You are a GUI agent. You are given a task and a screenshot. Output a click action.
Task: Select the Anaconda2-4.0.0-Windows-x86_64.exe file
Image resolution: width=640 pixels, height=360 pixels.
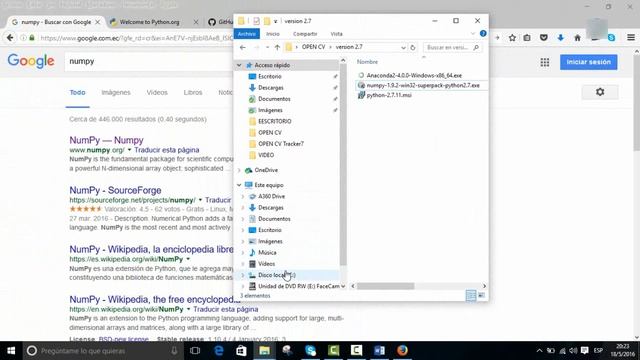[414, 76]
